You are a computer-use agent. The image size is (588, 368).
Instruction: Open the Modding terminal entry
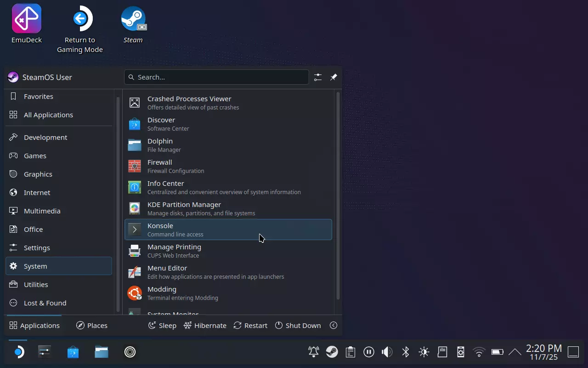228,293
